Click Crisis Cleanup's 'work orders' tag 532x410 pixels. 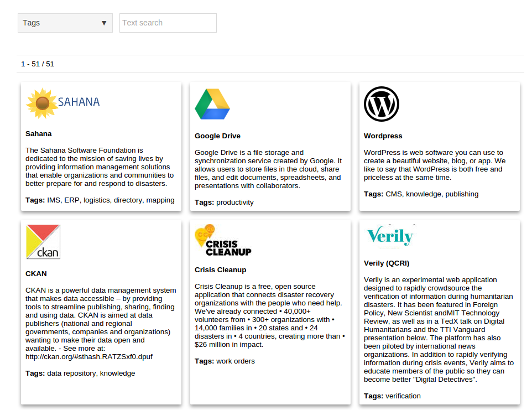236,361
